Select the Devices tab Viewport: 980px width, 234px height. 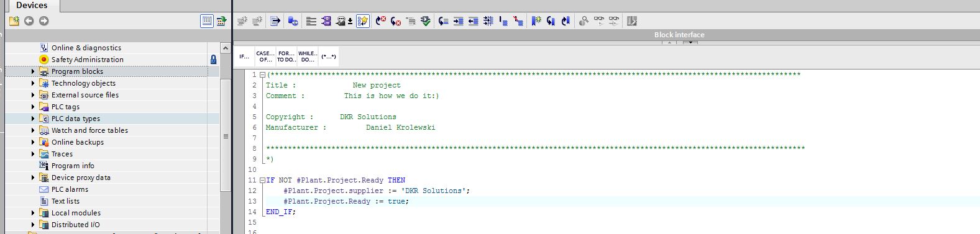pyautogui.click(x=32, y=6)
